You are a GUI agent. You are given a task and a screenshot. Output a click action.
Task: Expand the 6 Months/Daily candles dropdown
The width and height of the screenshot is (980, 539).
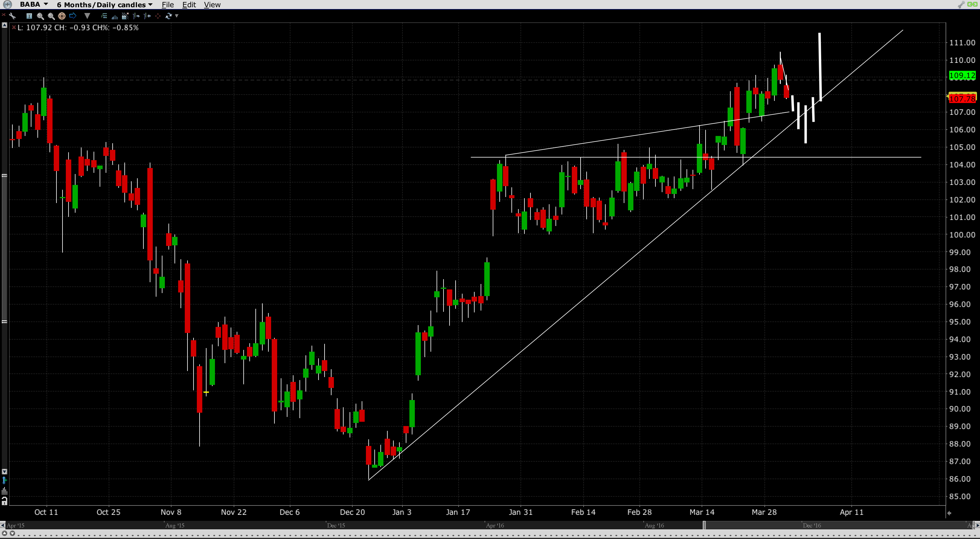tap(150, 5)
